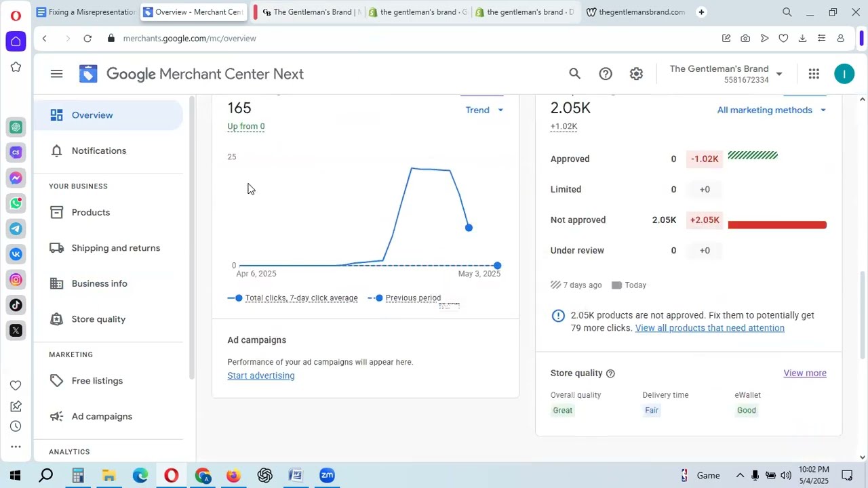Click the chart data point on click line
The width and height of the screenshot is (868, 488).
[469, 228]
